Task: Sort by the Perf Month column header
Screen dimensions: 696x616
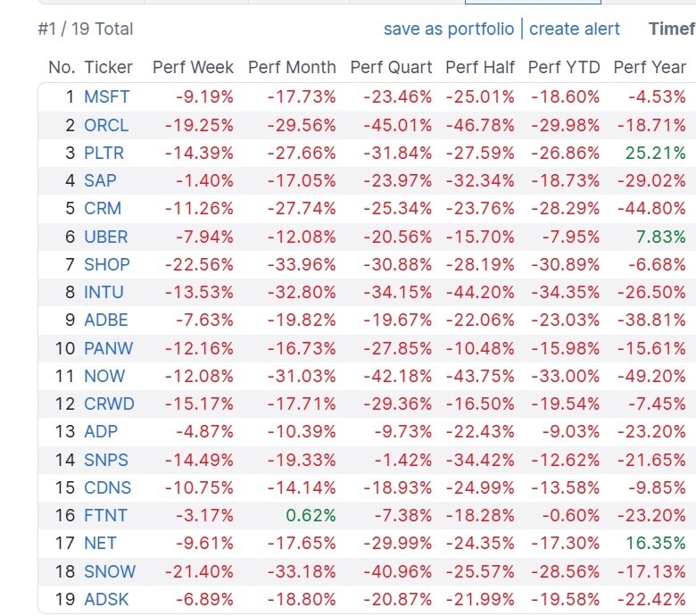Action: pos(292,67)
